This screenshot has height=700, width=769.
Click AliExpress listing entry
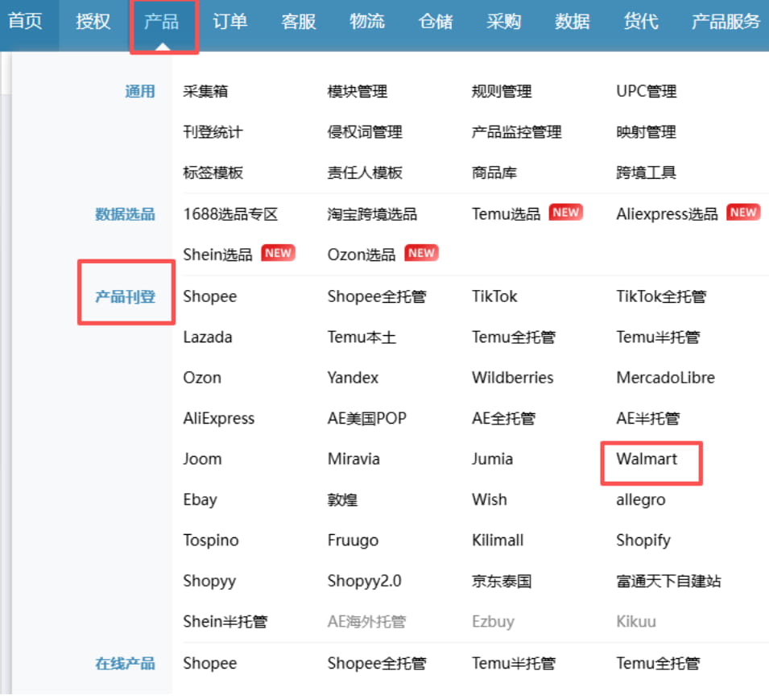coord(218,419)
